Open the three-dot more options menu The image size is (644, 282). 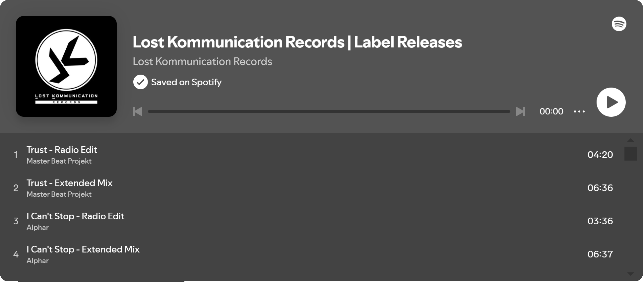579,111
